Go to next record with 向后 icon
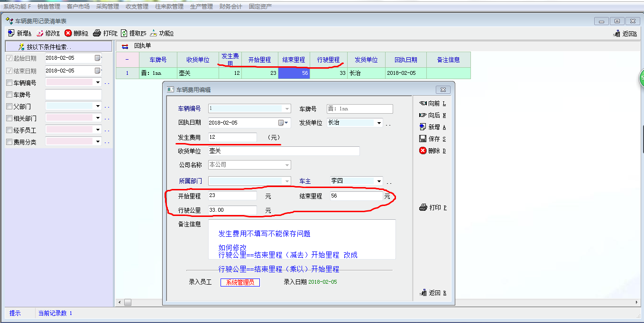The width and height of the screenshot is (644, 323). pyautogui.click(x=423, y=115)
